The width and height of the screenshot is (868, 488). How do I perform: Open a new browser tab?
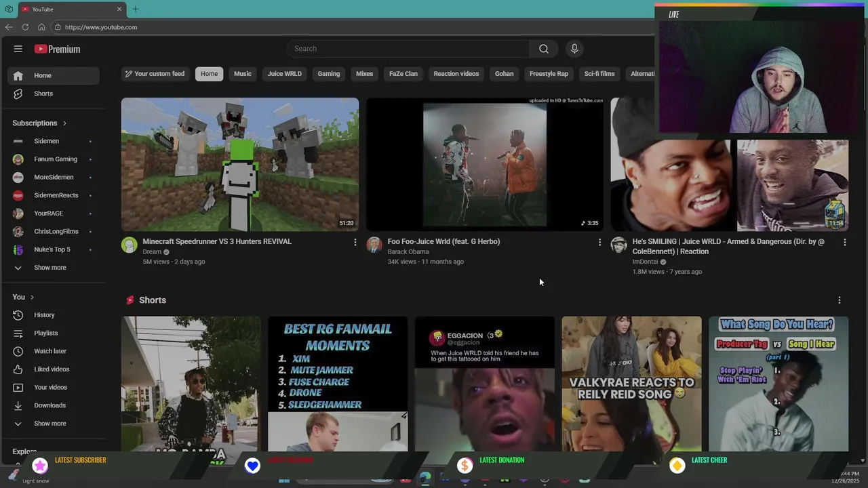click(x=135, y=9)
